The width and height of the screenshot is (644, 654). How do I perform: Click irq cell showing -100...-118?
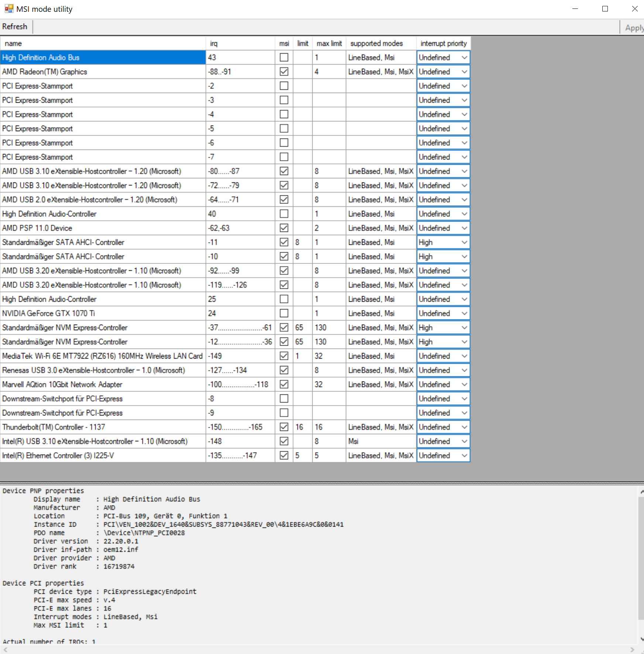240,384
